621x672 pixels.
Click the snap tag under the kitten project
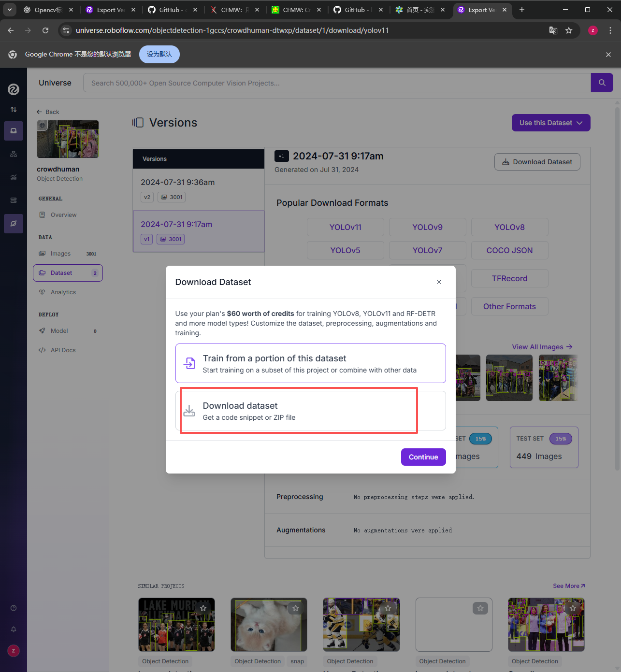tap(297, 661)
